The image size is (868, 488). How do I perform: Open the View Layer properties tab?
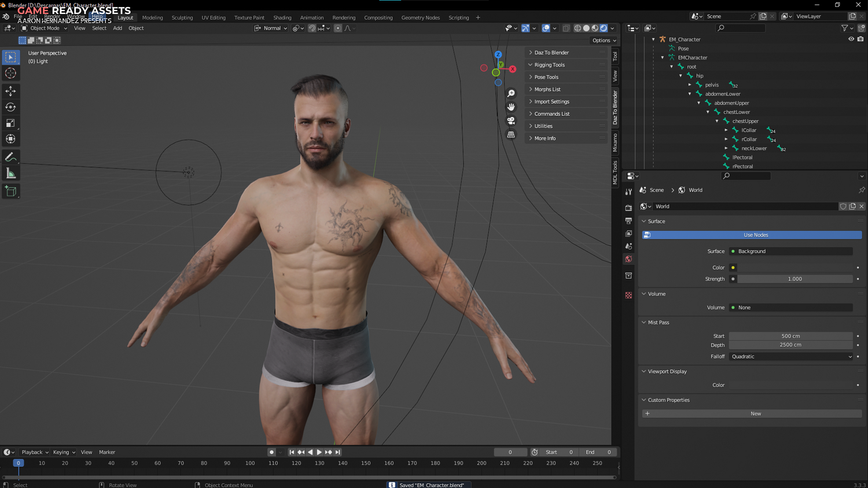(x=628, y=234)
